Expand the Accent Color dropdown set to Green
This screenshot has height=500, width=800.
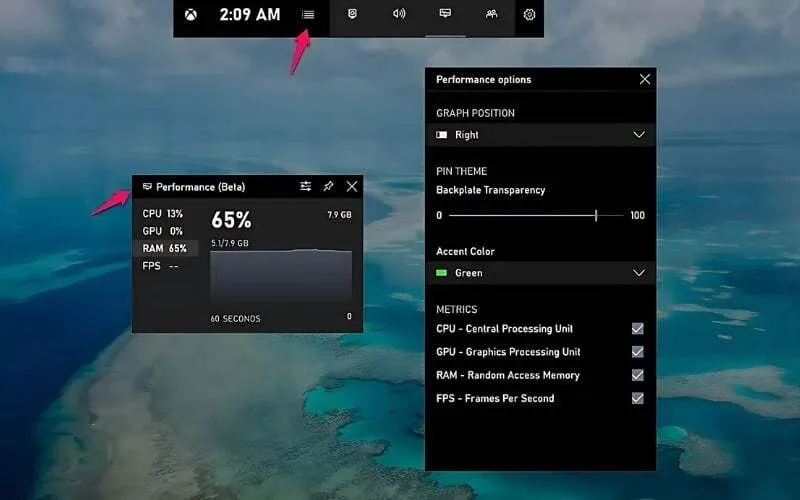coord(540,273)
